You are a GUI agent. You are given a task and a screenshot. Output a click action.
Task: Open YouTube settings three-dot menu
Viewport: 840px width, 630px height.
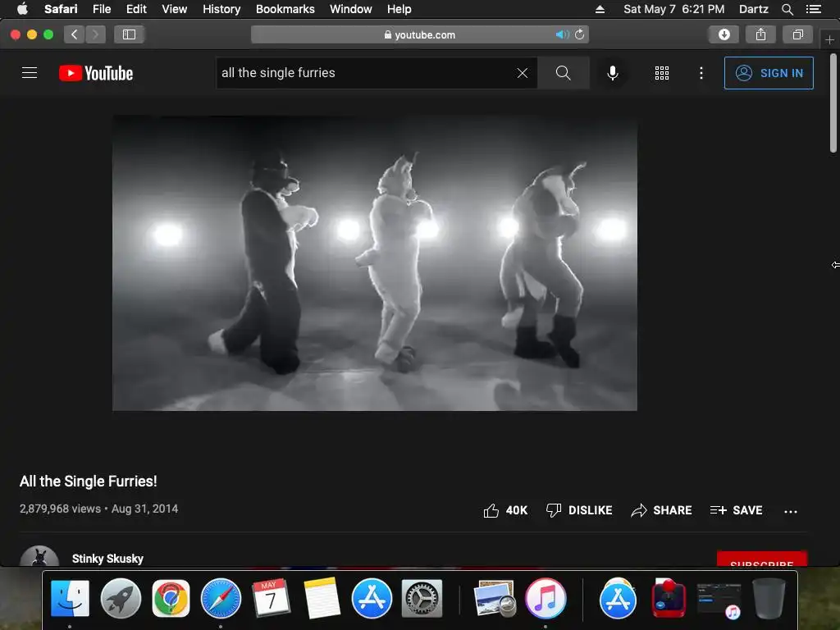click(701, 73)
